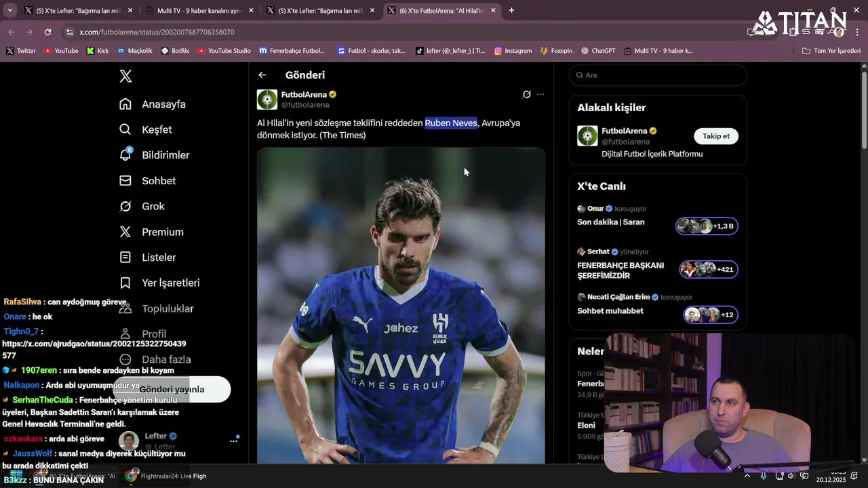This screenshot has width=868, height=488.
Task: Click the +421 listeners badge
Action: (x=709, y=269)
